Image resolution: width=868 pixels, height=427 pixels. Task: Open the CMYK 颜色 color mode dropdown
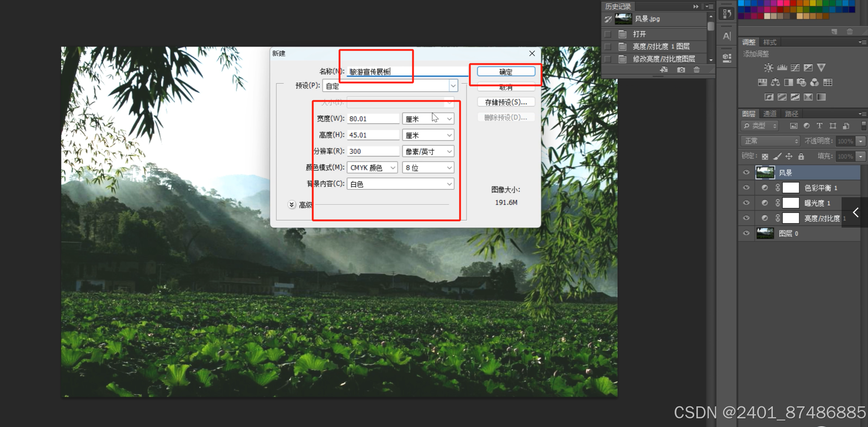pyautogui.click(x=372, y=168)
